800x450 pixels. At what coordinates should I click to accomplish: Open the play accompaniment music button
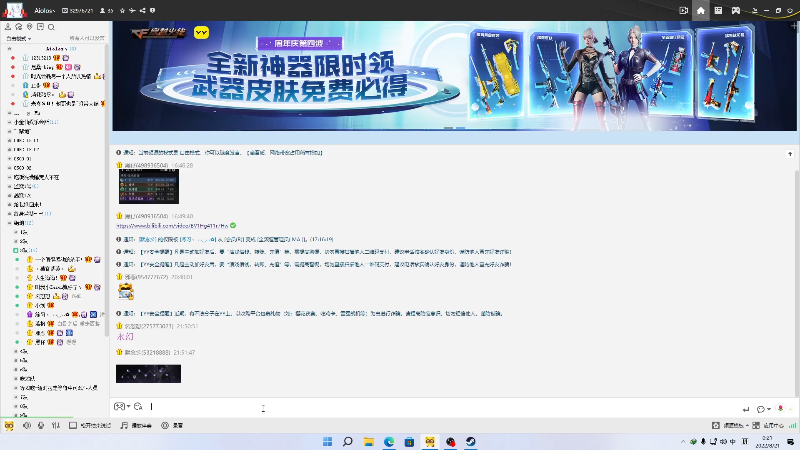(136, 426)
